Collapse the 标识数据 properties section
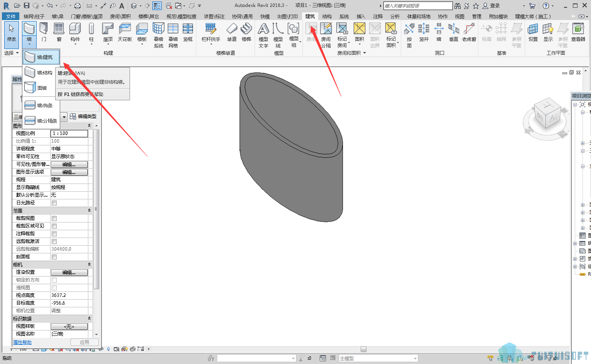591x364 pixels. pyautogui.click(x=89, y=318)
